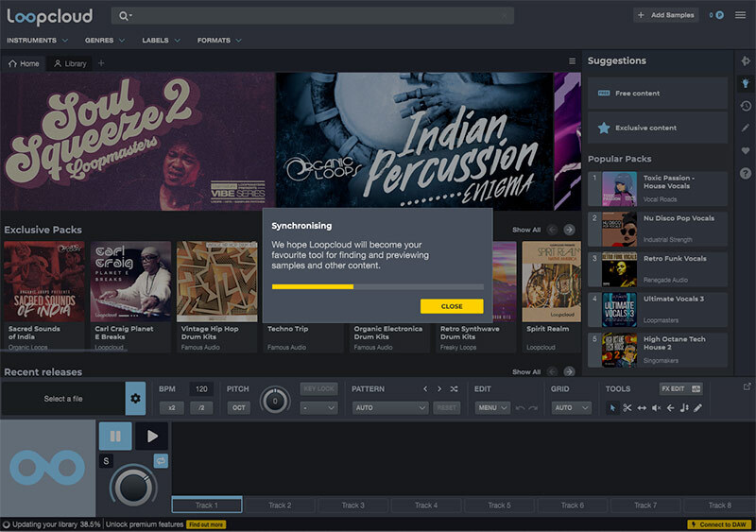Choose the pencil draw tool
The width and height of the screenshot is (756, 532).
[x=698, y=408]
